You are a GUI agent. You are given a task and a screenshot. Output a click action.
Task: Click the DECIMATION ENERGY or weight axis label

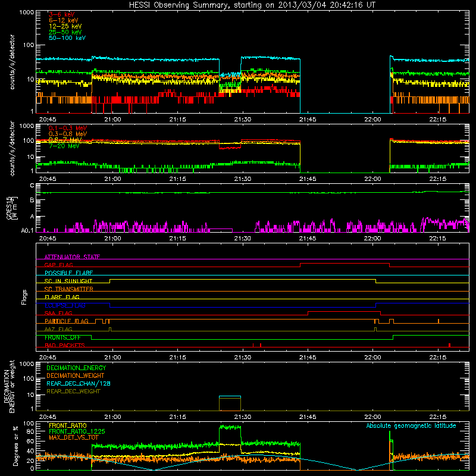9,386
